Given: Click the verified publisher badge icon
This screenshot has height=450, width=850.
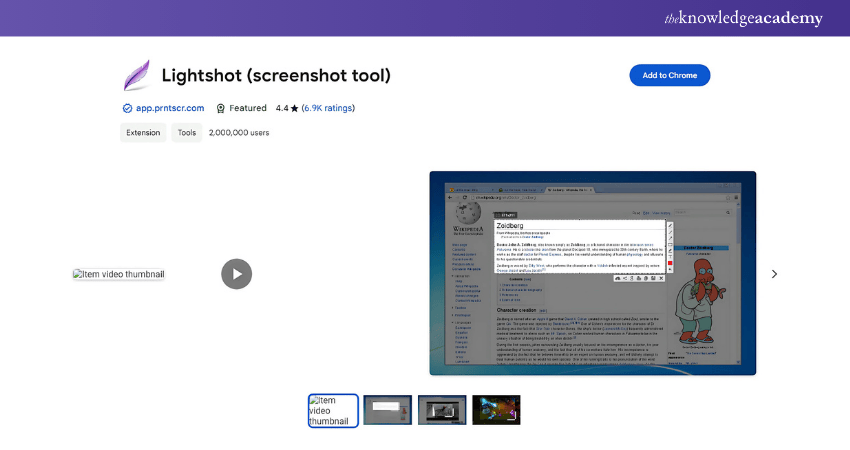Looking at the screenshot, I should pos(127,108).
